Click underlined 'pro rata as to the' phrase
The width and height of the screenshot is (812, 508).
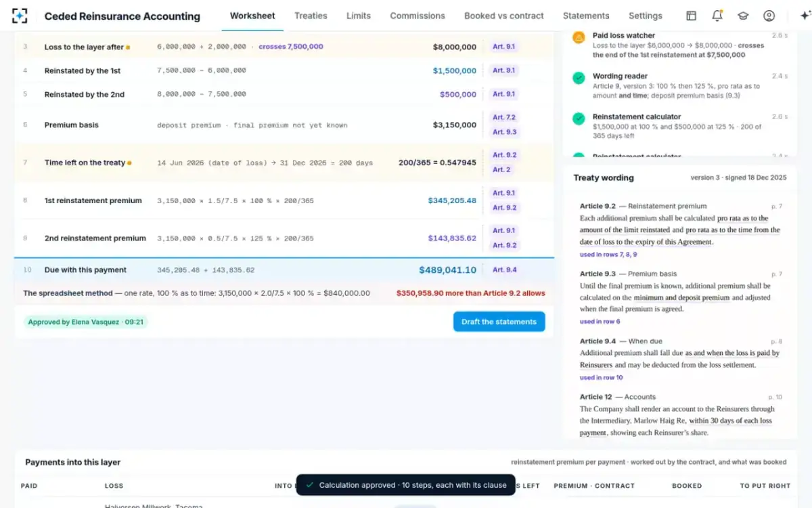pyautogui.click(x=743, y=218)
